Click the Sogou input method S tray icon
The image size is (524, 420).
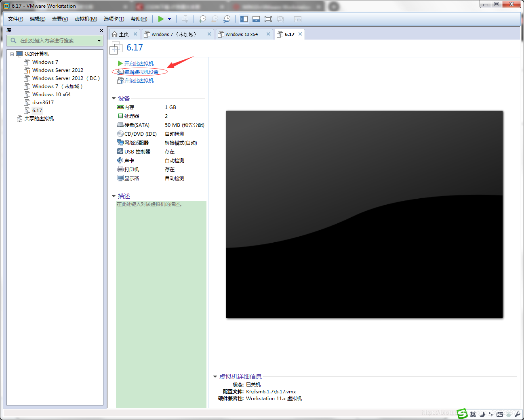click(463, 414)
